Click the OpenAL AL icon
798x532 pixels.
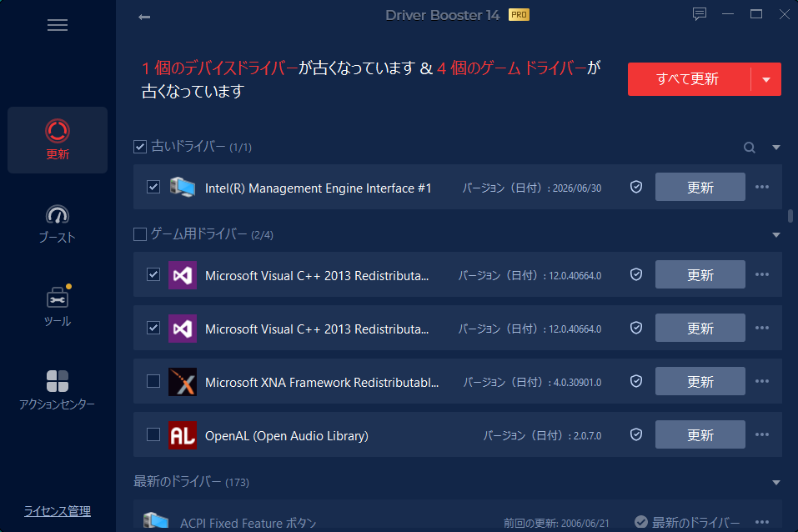[182, 435]
